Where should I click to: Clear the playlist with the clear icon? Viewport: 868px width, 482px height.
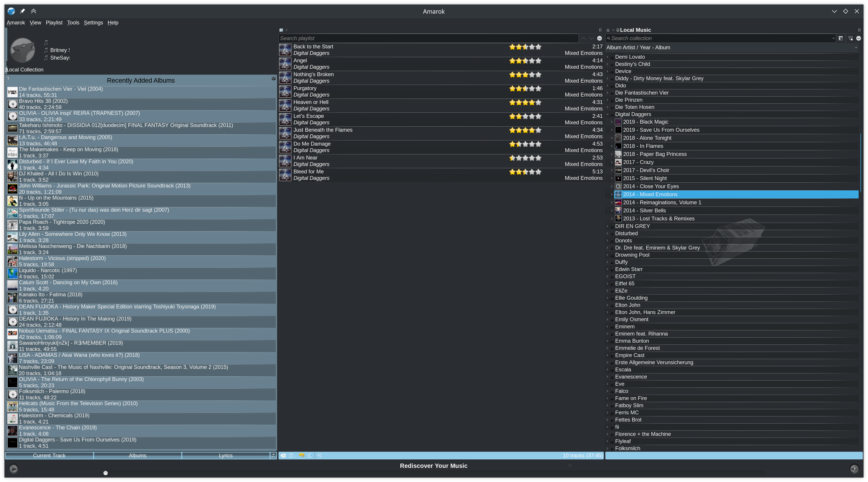coord(283,456)
